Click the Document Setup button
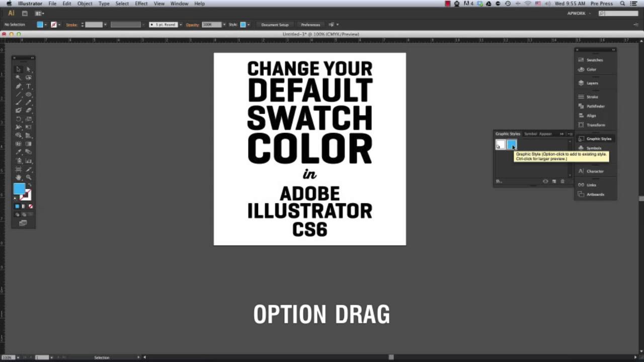The height and width of the screenshot is (362, 644). click(x=275, y=25)
